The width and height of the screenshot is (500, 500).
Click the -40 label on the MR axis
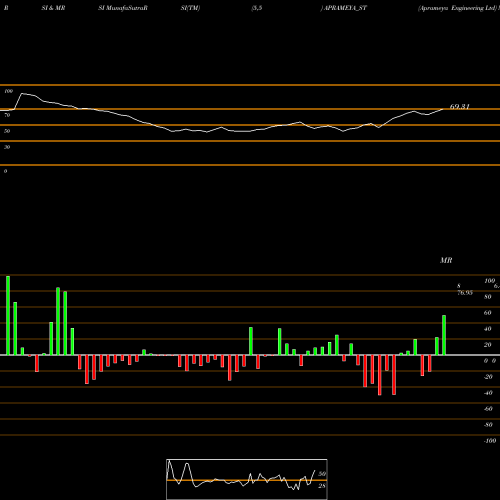(x=488, y=393)
